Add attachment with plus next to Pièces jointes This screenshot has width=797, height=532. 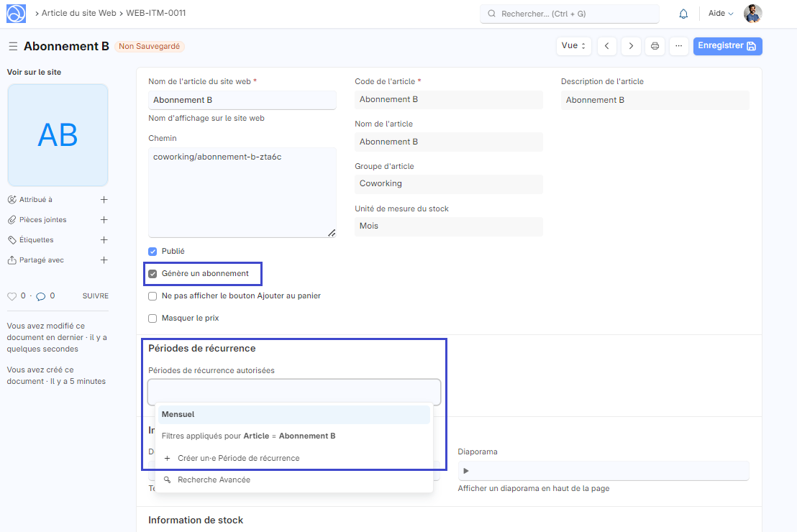pos(104,220)
